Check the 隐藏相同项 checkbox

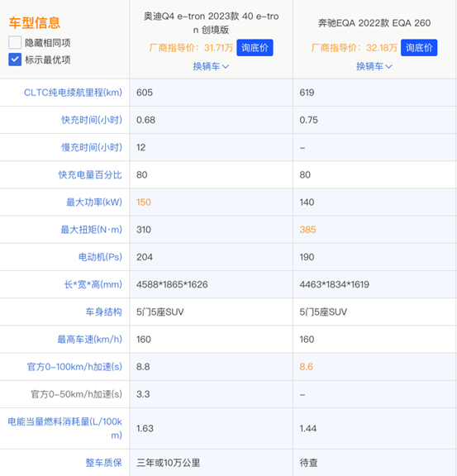click(15, 42)
